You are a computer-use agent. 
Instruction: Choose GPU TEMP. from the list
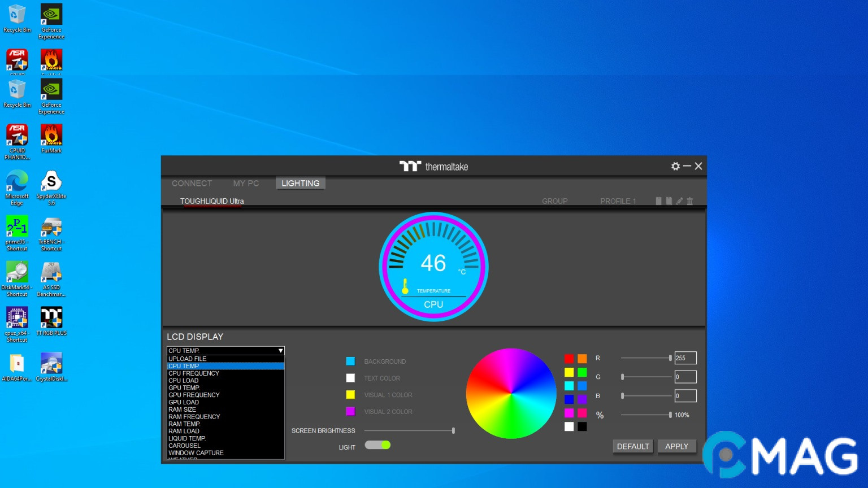[x=184, y=388]
